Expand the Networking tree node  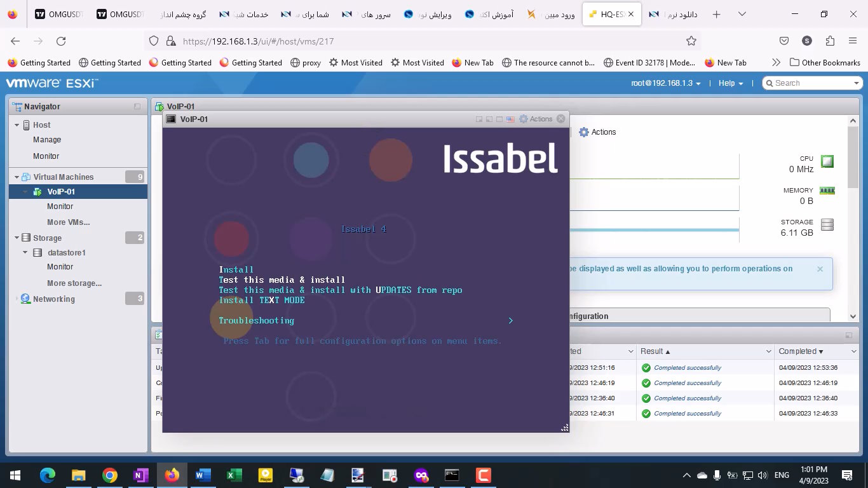pos(17,299)
